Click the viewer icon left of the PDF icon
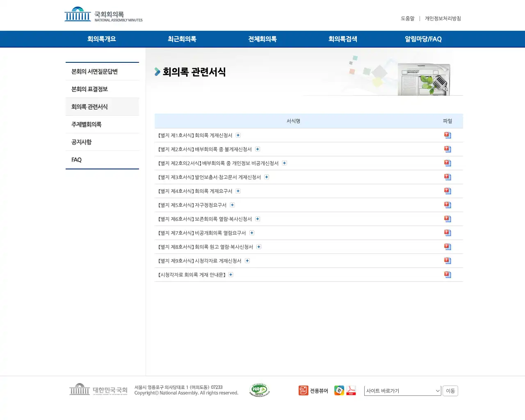 [339, 390]
